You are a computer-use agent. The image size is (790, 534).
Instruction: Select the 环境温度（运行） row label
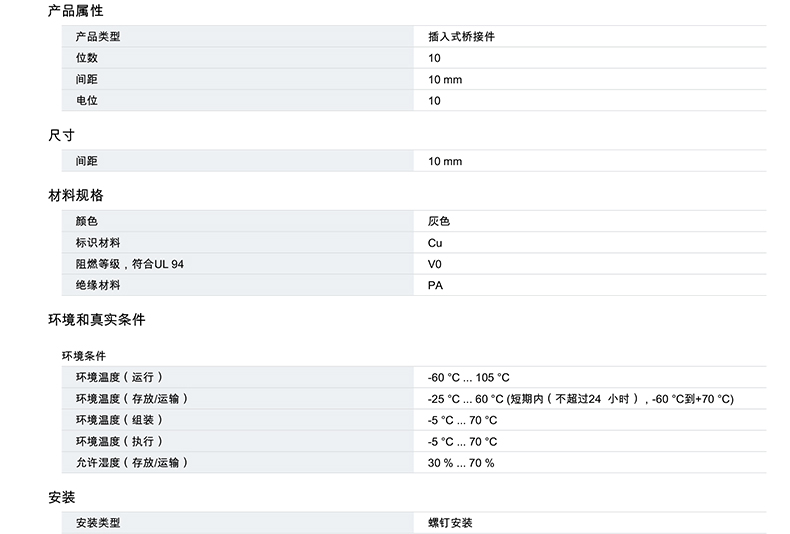tap(119, 377)
